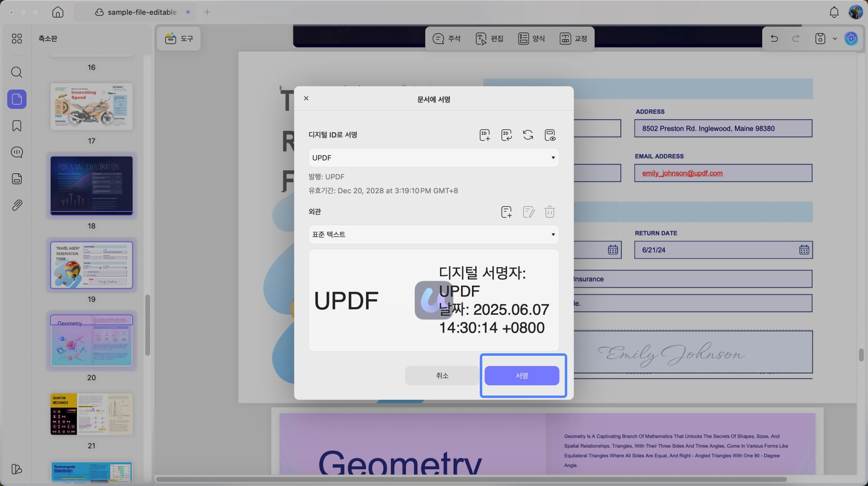
Task: Click the layers icon at sidebar bottom
Action: pos(17,469)
